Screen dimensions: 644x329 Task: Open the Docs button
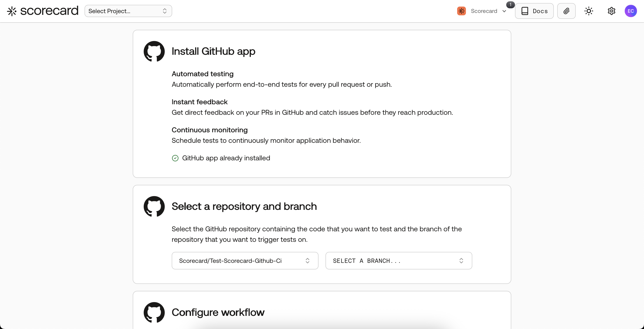pos(534,11)
